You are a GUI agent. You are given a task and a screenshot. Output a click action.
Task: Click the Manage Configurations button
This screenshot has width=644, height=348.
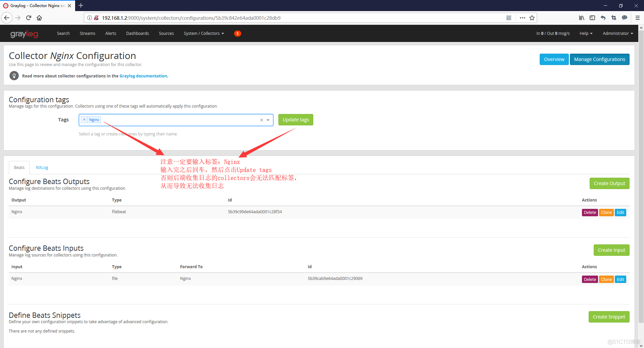[x=600, y=59]
